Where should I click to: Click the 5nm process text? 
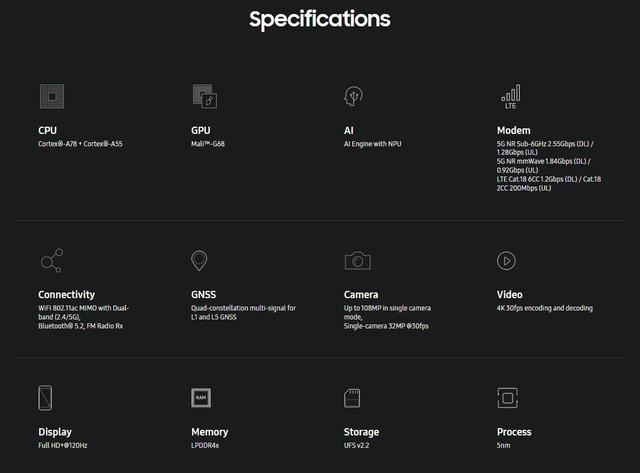[504, 444]
